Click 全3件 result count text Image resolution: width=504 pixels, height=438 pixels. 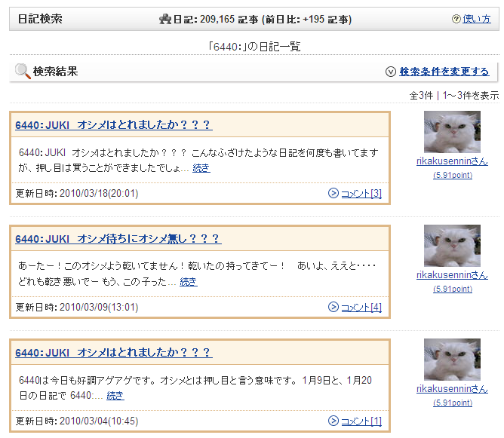[422, 96]
